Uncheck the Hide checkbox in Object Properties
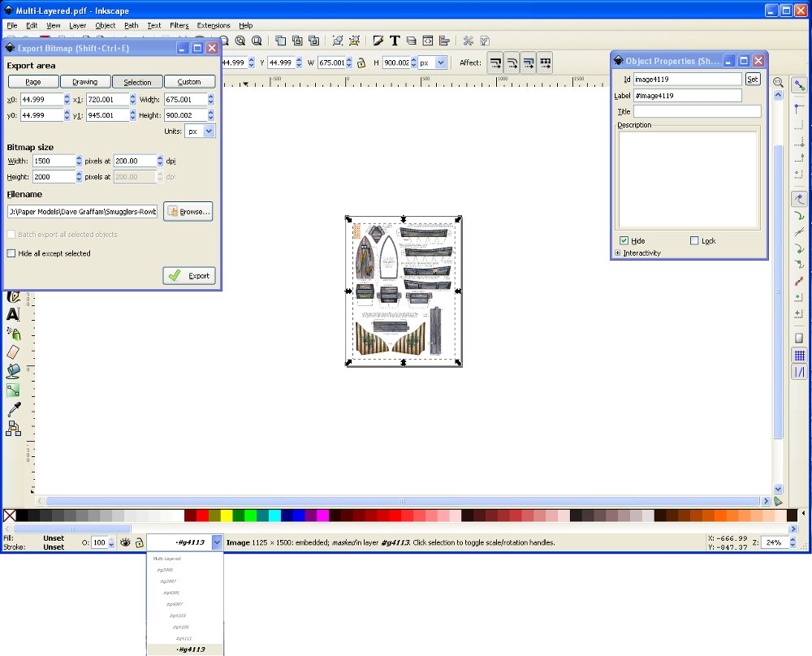Image resolution: width=812 pixels, height=656 pixels. tap(624, 241)
